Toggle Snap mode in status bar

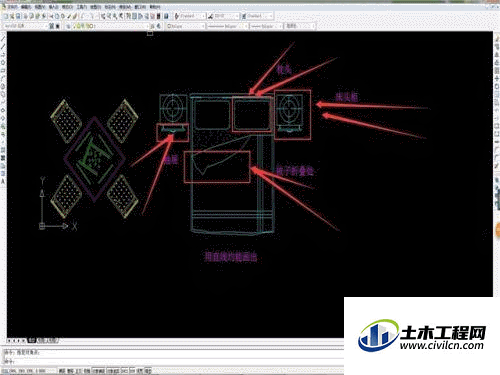coord(62,371)
